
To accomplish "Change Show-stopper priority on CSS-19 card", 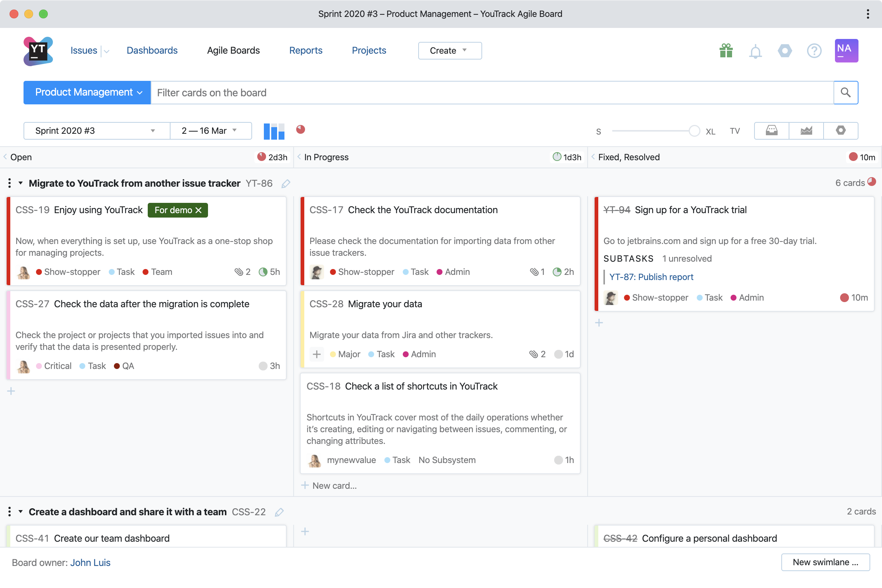I will [68, 272].
